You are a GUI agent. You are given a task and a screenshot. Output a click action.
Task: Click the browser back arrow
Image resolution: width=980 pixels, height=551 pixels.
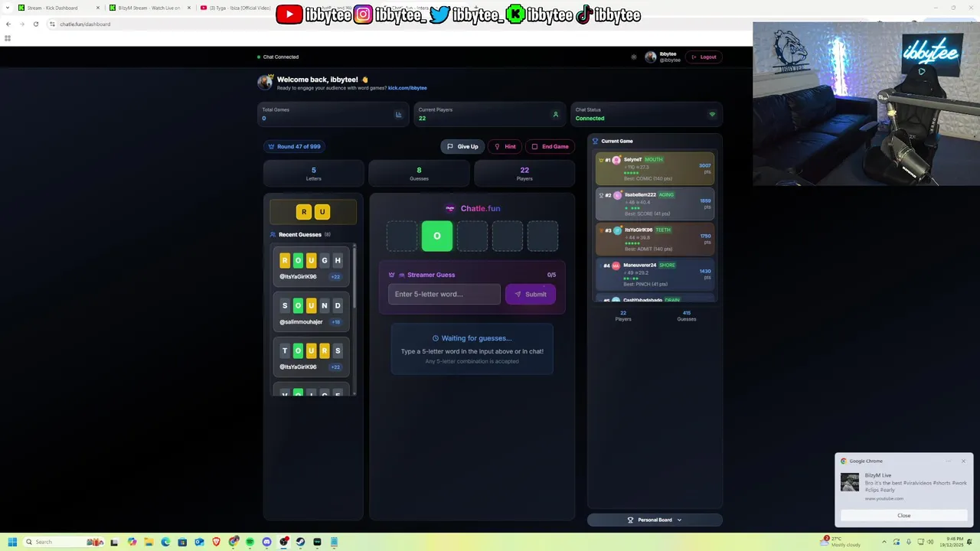[x=8, y=24]
